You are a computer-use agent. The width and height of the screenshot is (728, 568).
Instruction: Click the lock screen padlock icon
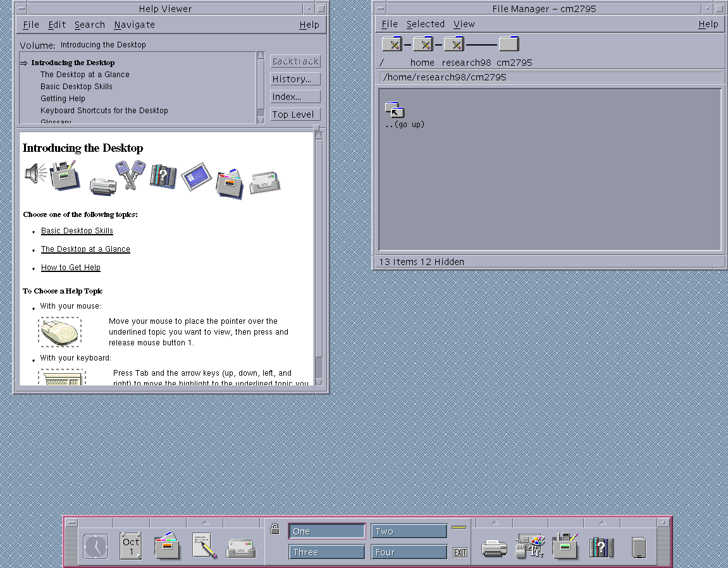pyautogui.click(x=275, y=529)
